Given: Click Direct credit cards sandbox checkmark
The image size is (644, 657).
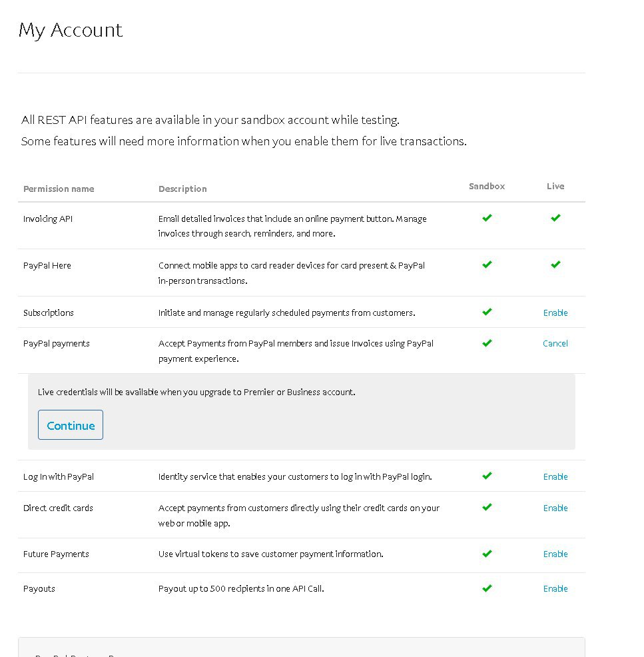Looking at the screenshot, I should click(487, 507).
